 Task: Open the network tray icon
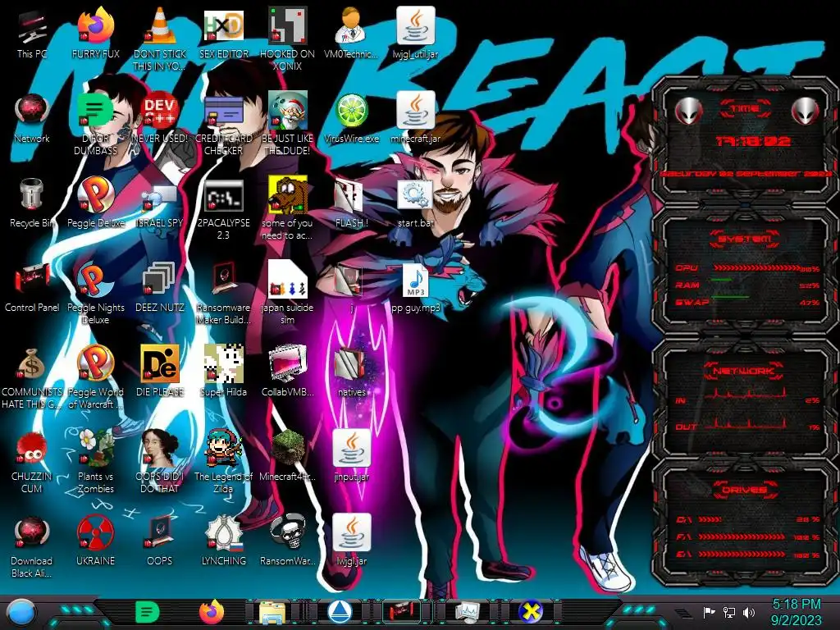(729, 612)
